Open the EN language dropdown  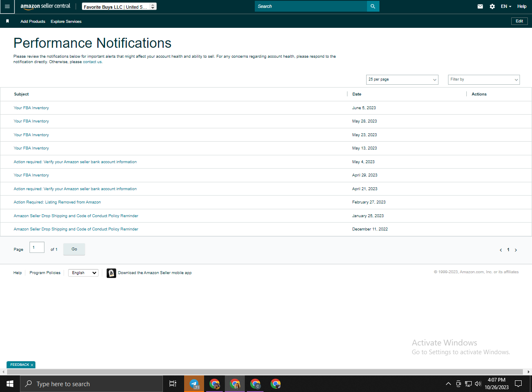coord(506,7)
